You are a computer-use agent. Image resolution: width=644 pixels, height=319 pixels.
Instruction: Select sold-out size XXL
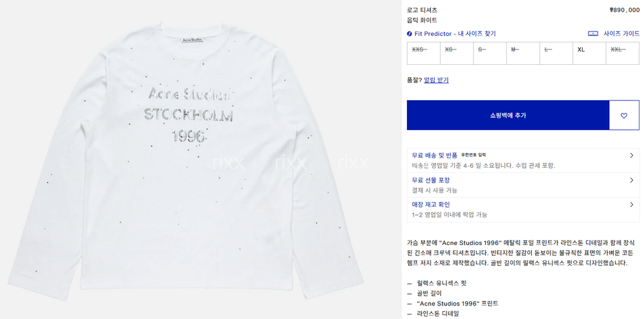tap(623, 53)
